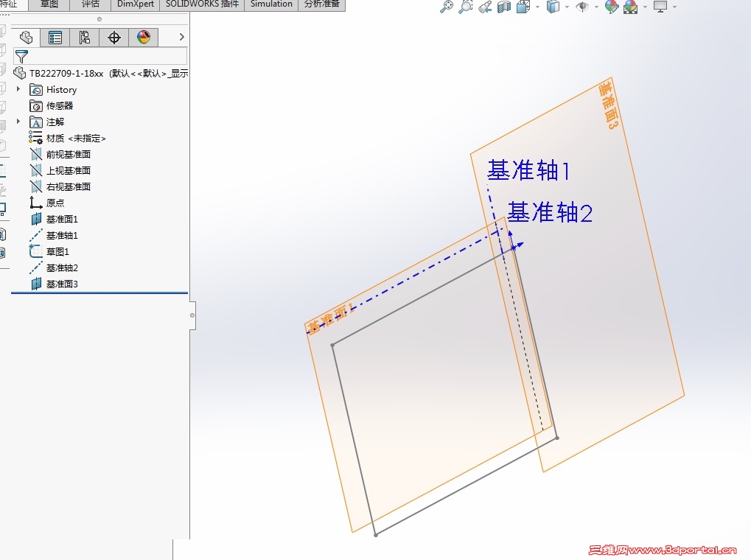This screenshot has width=751, height=560.
Task: Select 基准轴1 in feature tree
Action: (62, 236)
